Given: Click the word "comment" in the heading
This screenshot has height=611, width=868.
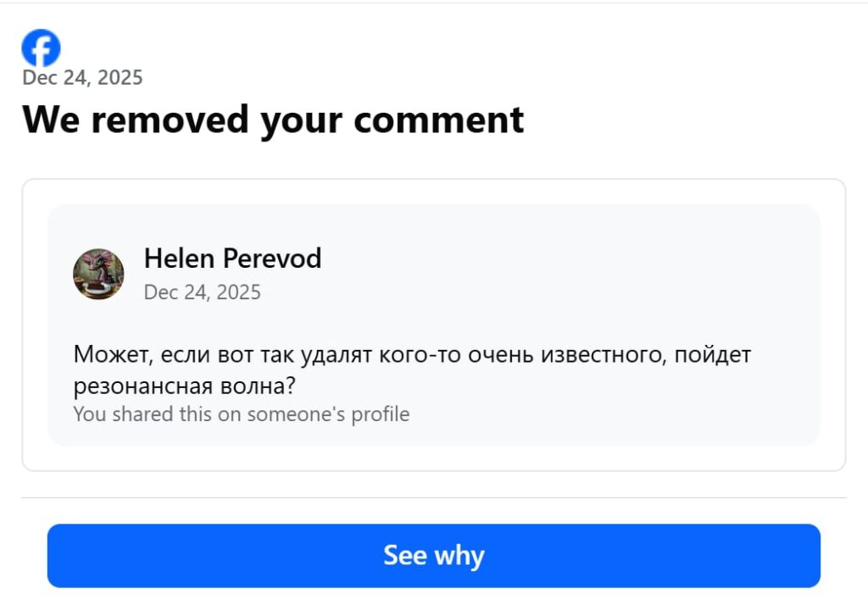Looking at the screenshot, I should [x=439, y=119].
